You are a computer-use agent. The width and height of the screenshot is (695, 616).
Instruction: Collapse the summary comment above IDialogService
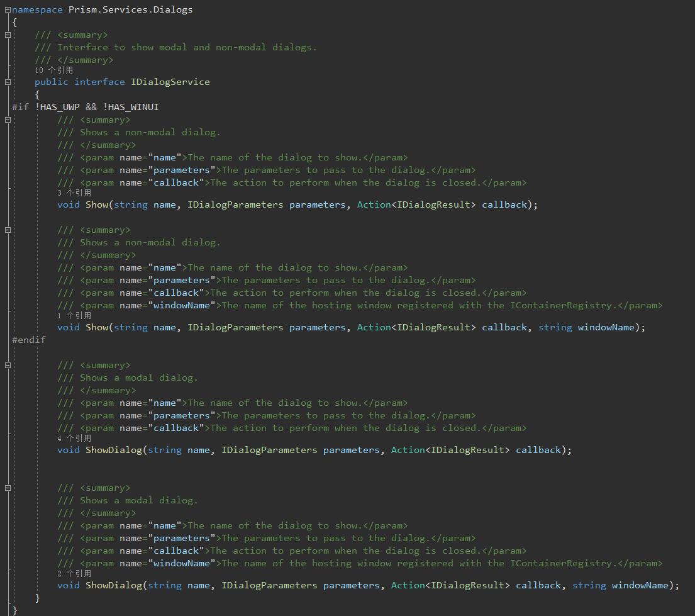tap(8, 35)
